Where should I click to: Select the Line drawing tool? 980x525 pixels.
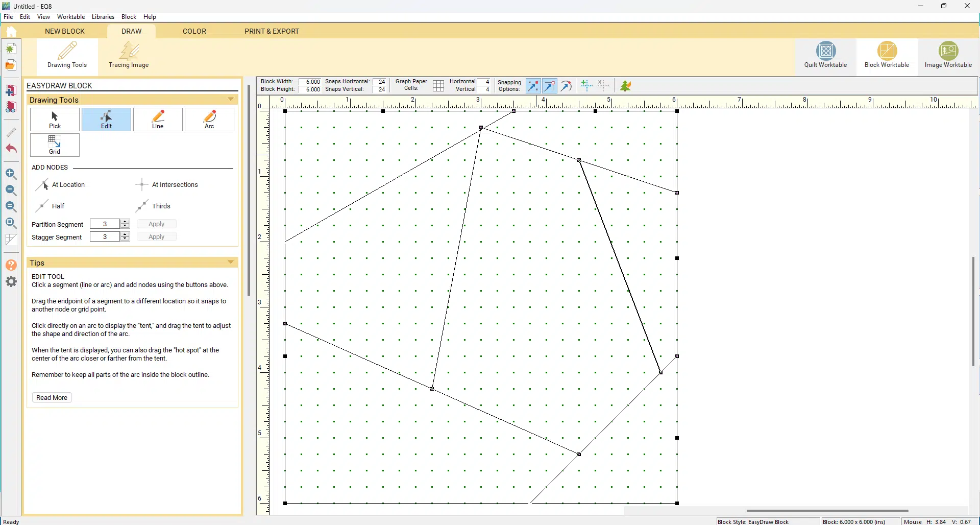[158, 120]
